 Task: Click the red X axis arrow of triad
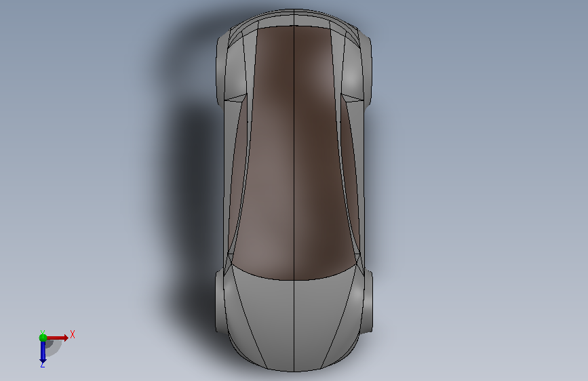click(58, 338)
